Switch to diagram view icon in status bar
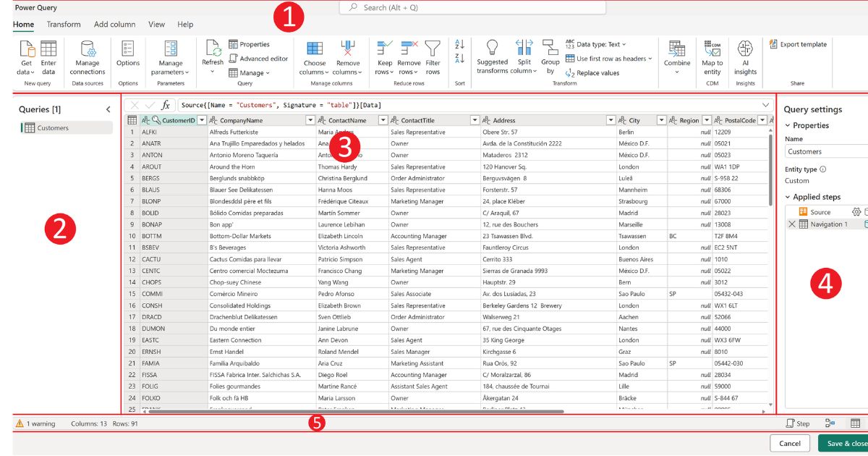 pos(830,423)
